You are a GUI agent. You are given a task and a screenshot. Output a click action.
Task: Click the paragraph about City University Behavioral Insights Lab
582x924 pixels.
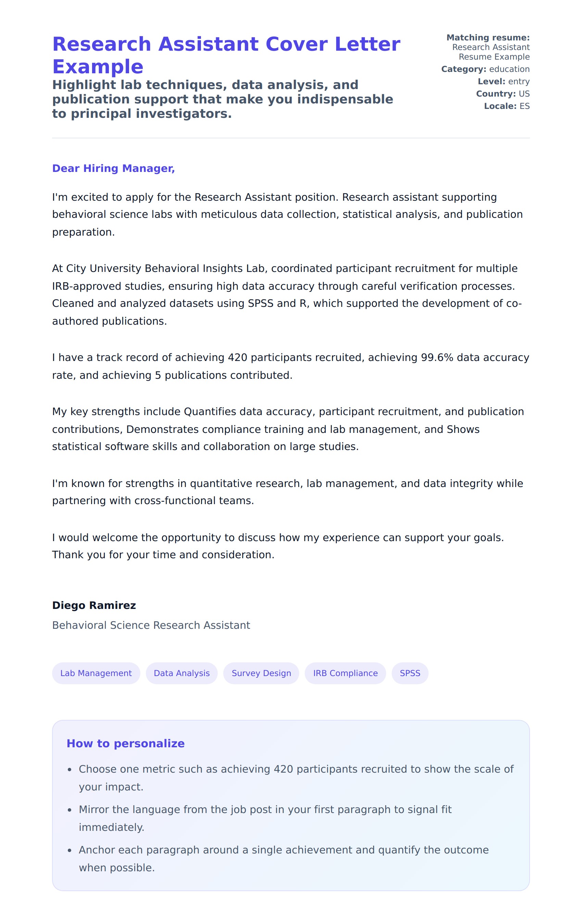pyautogui.click(x=286, y=294)
